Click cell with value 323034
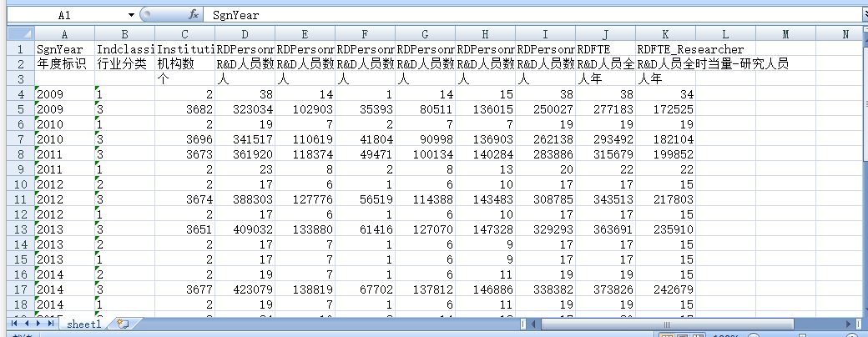Screen dimensions: 868x337 coord(245,109)
